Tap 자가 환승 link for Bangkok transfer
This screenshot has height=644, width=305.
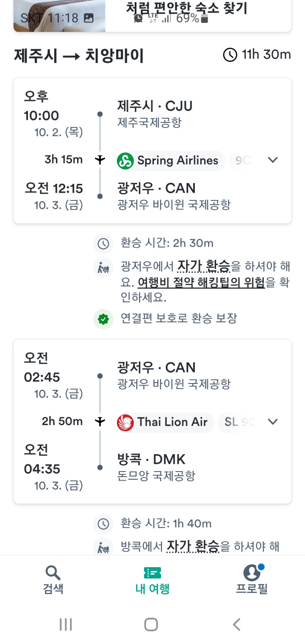(x=193, y=547)
